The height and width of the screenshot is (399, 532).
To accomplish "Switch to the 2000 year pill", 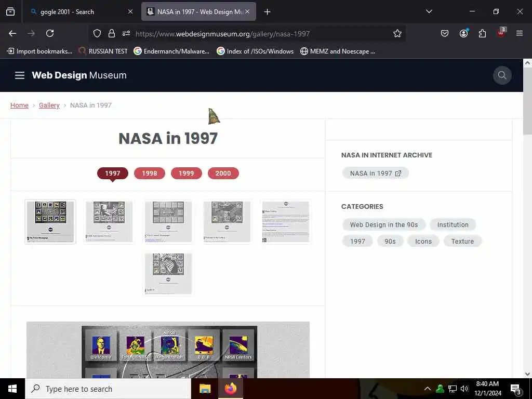I will pyautogui.click(x=223, y=174).
